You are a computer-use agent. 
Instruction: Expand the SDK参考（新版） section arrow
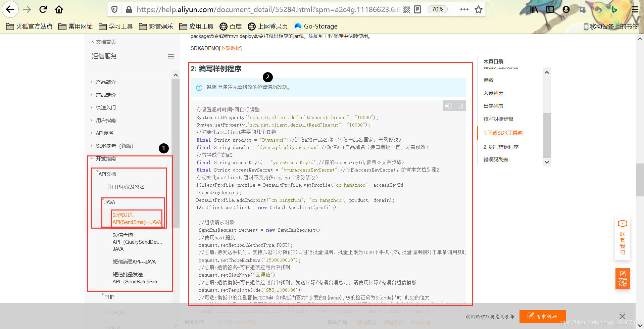click(91, 146)
